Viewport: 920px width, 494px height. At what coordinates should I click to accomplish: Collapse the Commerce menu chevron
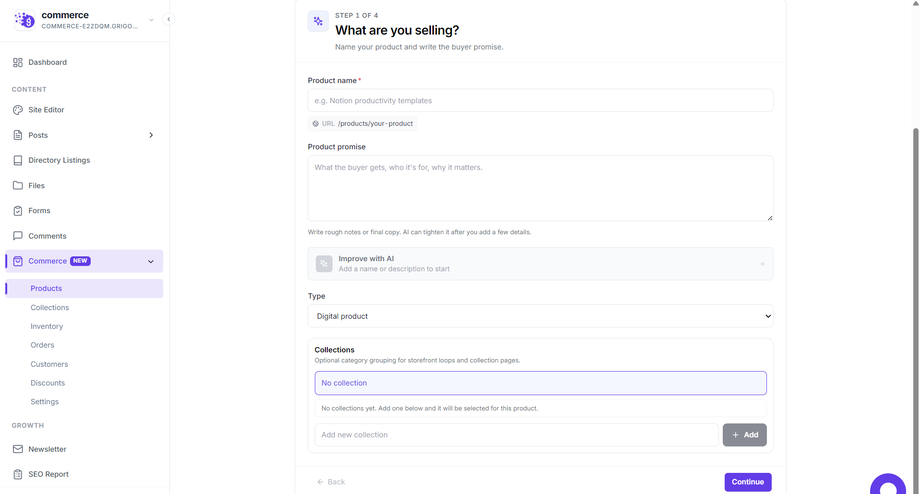pyautogui.click(x=151, y=261)
